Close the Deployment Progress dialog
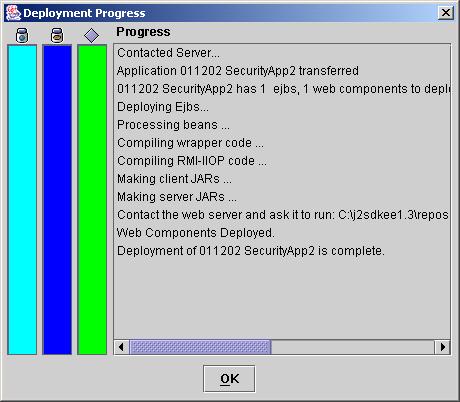This screenshot has width=460, height=402. [446, 13]
